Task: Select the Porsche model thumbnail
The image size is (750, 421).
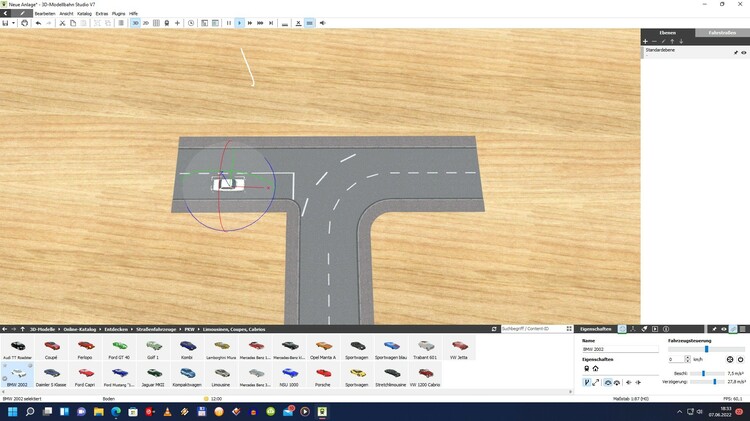Action: point(323,376)
